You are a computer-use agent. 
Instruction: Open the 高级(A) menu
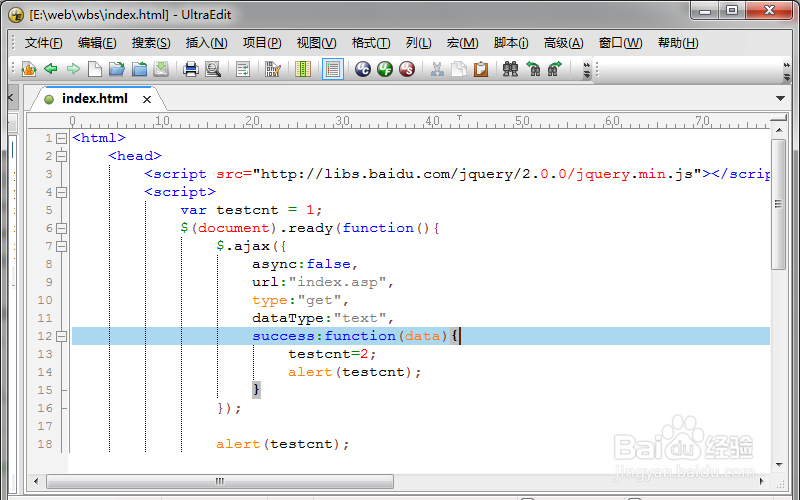click(563, 43)
